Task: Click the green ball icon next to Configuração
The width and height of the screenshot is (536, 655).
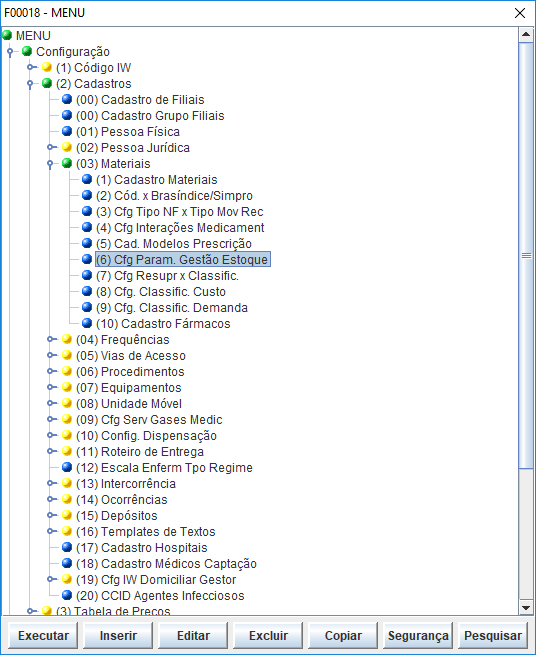Action: pos(27,51)
